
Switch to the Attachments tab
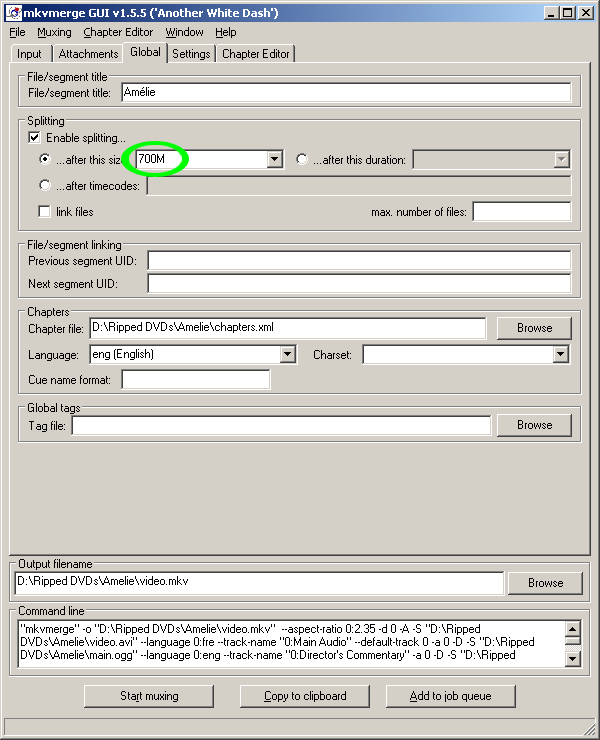click(x=88, y=54)
